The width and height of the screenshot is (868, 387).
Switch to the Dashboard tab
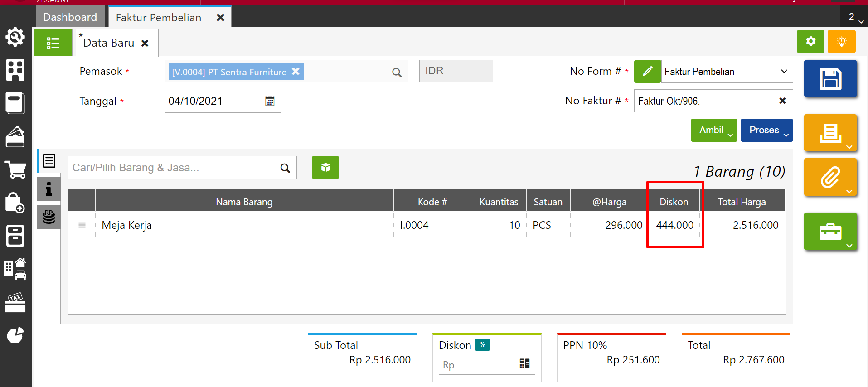[70, 17]
